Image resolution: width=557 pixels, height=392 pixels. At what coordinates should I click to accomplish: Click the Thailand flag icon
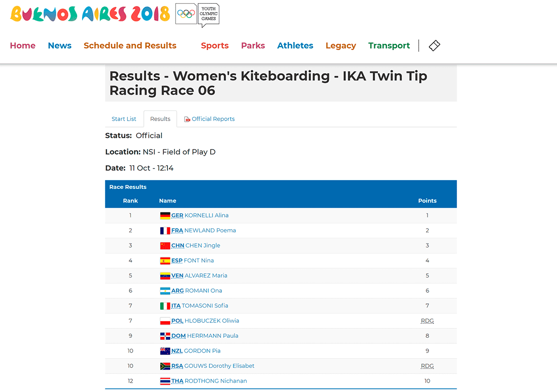pyautogui.click(x=165, y=381)
